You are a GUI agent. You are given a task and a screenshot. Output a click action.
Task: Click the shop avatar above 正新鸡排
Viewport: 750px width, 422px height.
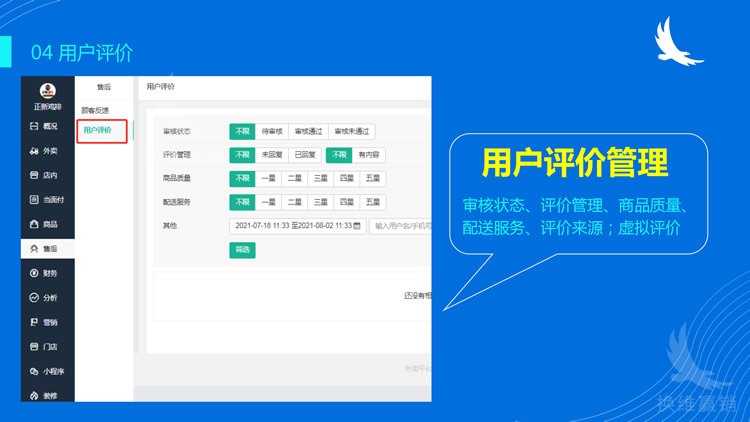click(x=48, y=90)
